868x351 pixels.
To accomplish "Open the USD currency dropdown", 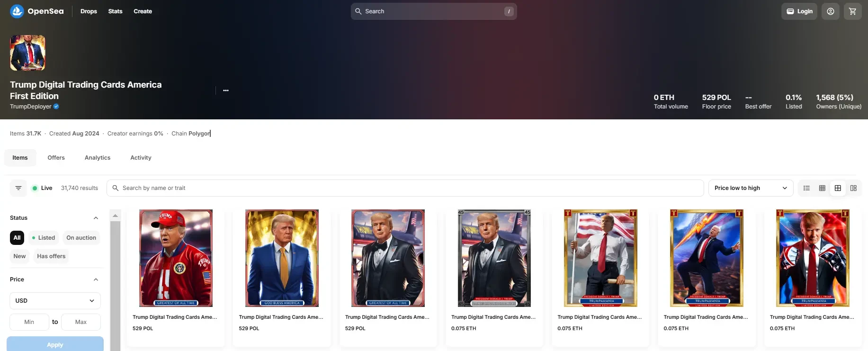I will pos(55,301).
